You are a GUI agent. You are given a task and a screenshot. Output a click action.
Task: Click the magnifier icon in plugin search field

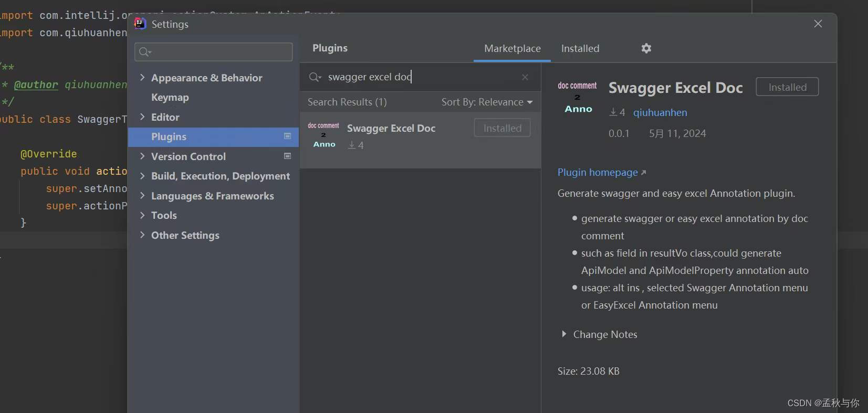pos(315,77)
